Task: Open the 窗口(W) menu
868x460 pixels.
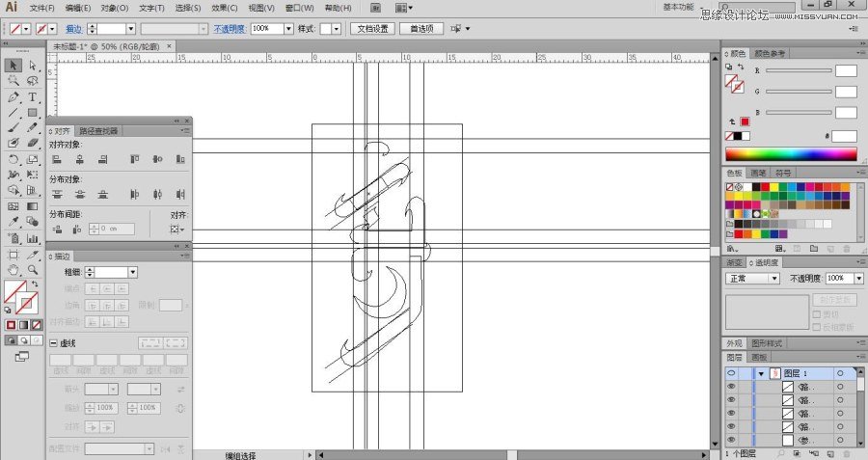Action: pos(300,8)
